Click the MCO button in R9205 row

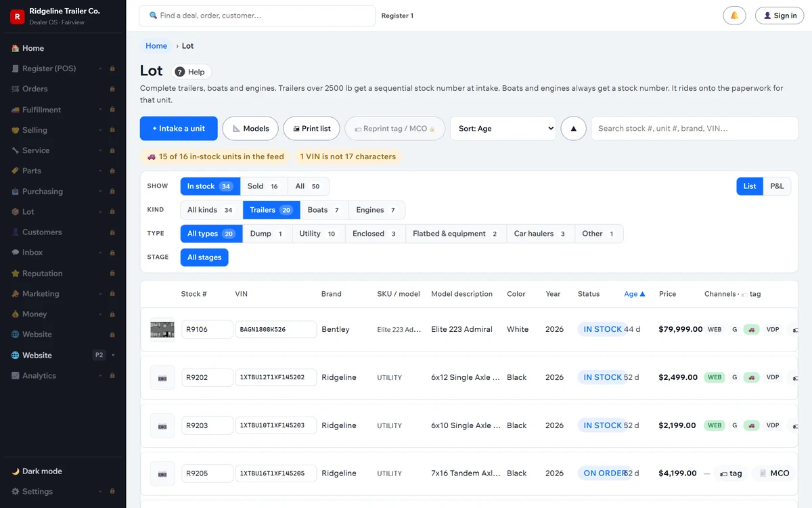773,473
